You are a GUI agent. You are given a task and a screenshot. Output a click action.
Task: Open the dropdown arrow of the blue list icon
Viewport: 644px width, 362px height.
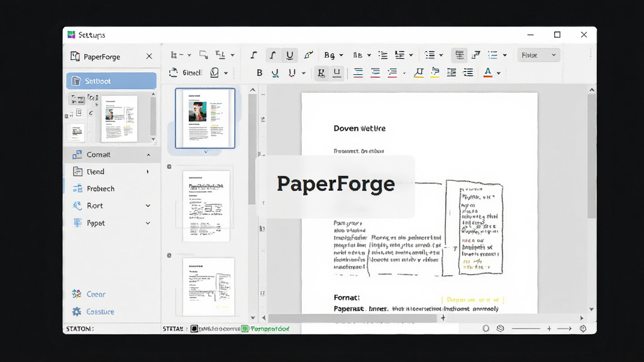click(505, 55)
